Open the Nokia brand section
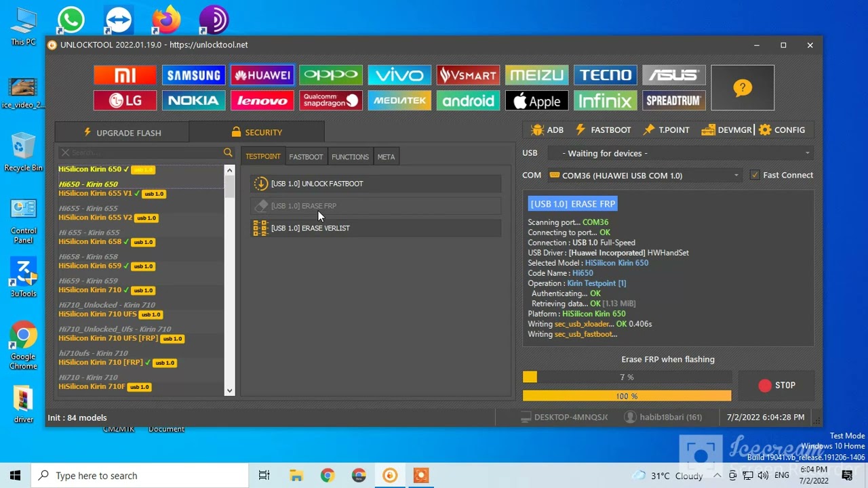Screen dimensions: 868x488 [193, 101]
